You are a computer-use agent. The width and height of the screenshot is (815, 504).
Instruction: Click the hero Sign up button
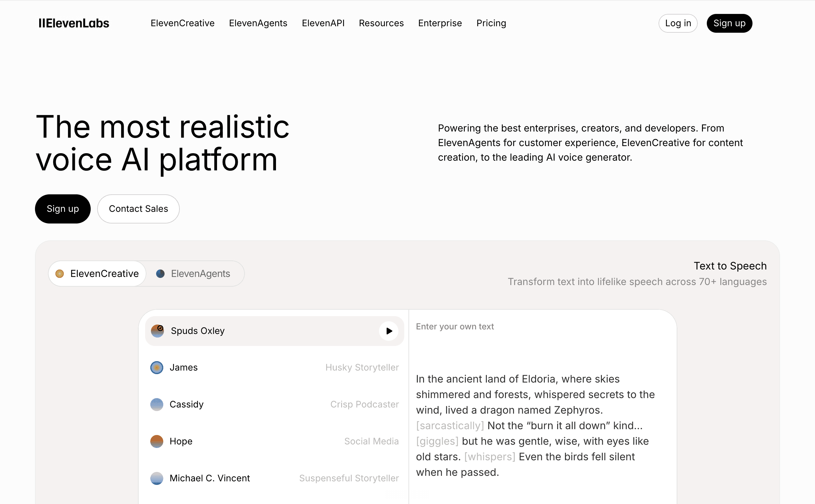click(x=63, y=209)
